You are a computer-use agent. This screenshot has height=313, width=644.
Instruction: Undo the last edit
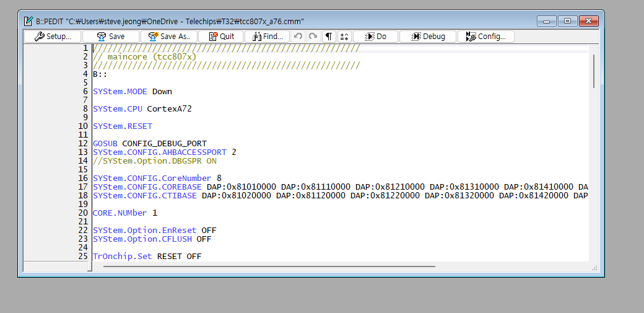point(298,37)
